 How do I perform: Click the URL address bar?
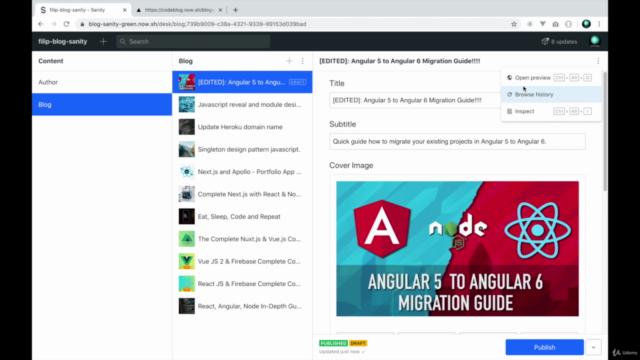292,24
